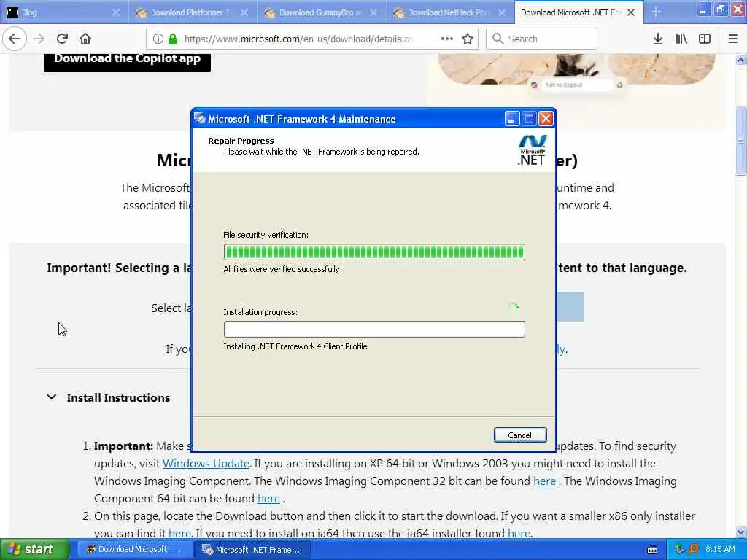
Task: Reload the current page
Action: coord(62,39)
